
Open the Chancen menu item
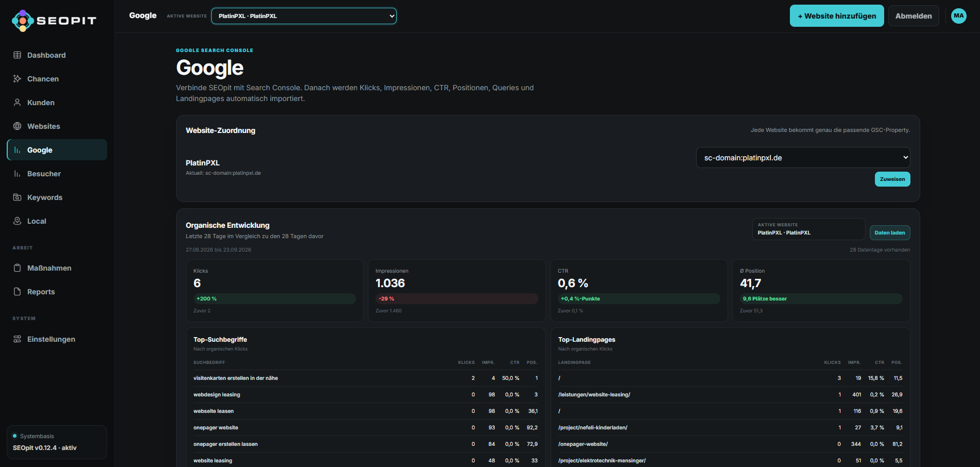[x=57, y=79]
